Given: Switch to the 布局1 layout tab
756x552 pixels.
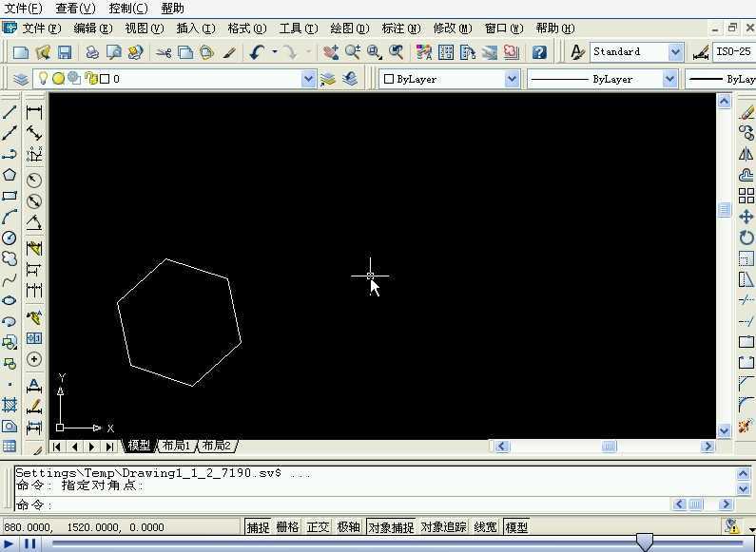Looking at the screenshot, I should point(176,446).
